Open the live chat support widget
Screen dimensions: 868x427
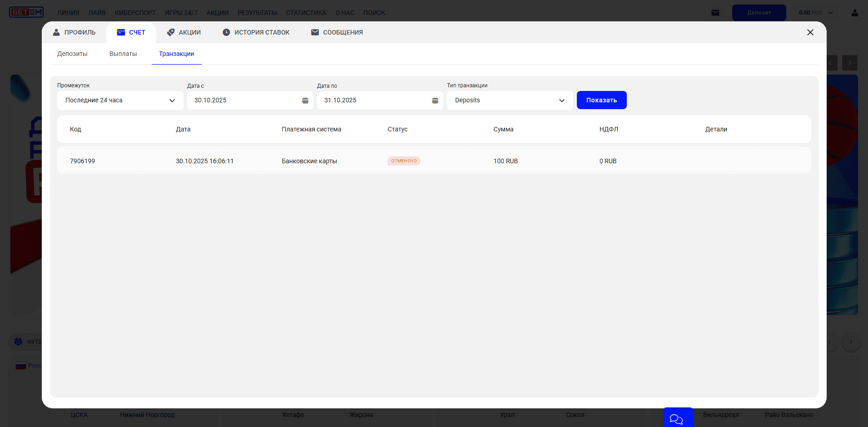click(x=677, y=418)
